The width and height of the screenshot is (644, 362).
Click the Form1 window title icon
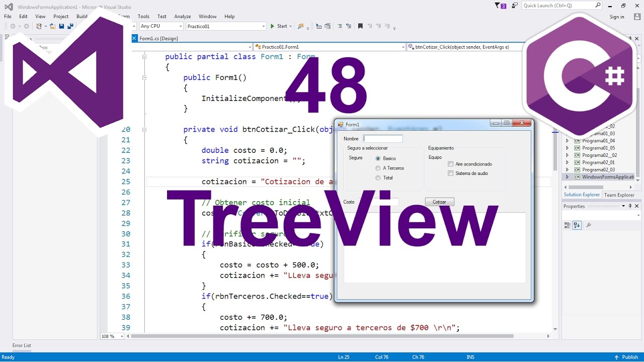point(341,124)
